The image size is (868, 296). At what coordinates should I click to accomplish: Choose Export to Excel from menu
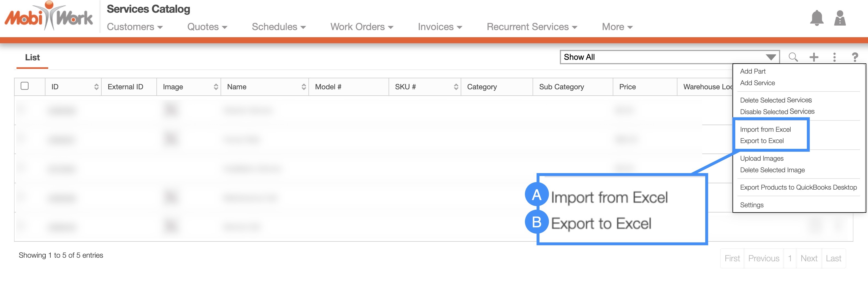pyautogui.click(x=761, y=141)
